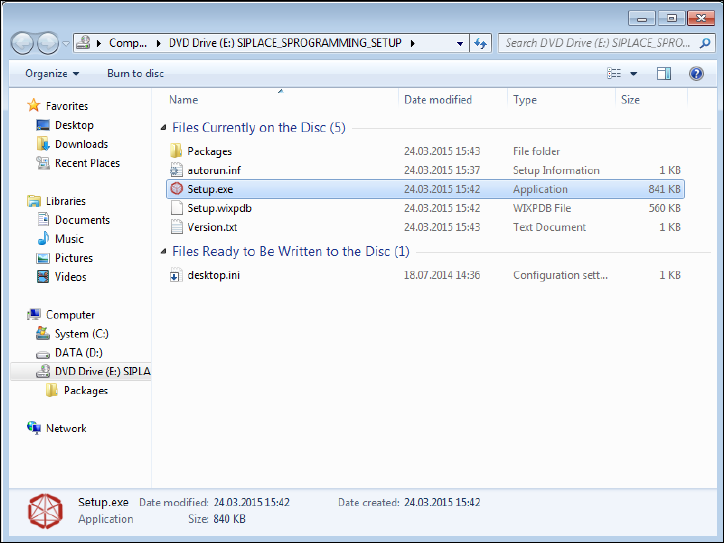The height and width of the screenshot is (543, 724).
Task: Click the Packages folder name in list
Action: 209,151
